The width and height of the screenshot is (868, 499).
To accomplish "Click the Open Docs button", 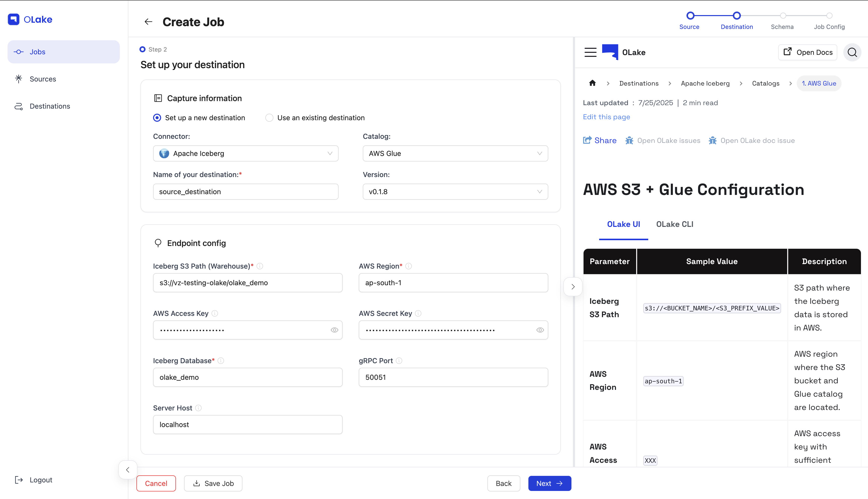I will (807, 52).
